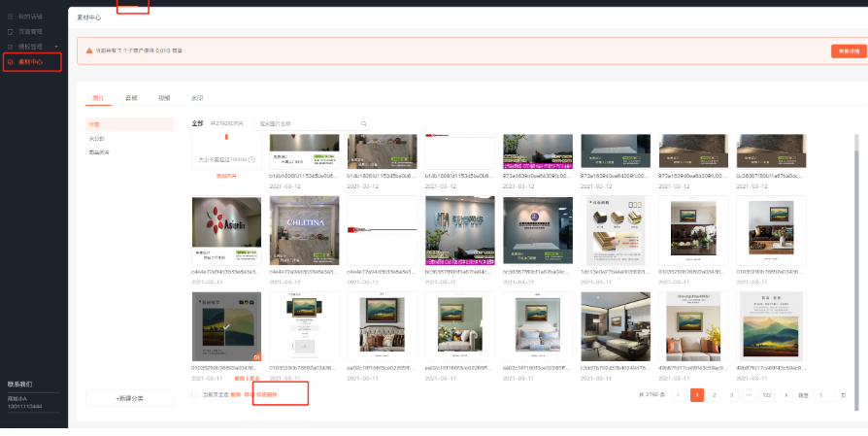Click the warning icon in the storage banner
This screenshot has width=868, height=436.
click(x=89, y=50)
